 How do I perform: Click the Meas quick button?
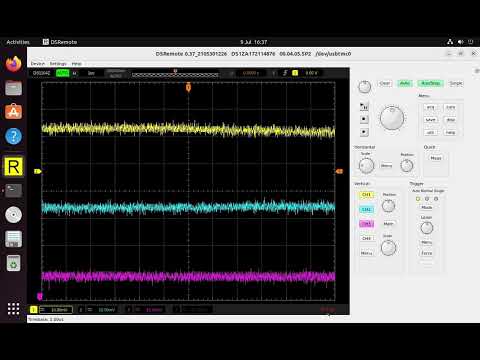436,158
